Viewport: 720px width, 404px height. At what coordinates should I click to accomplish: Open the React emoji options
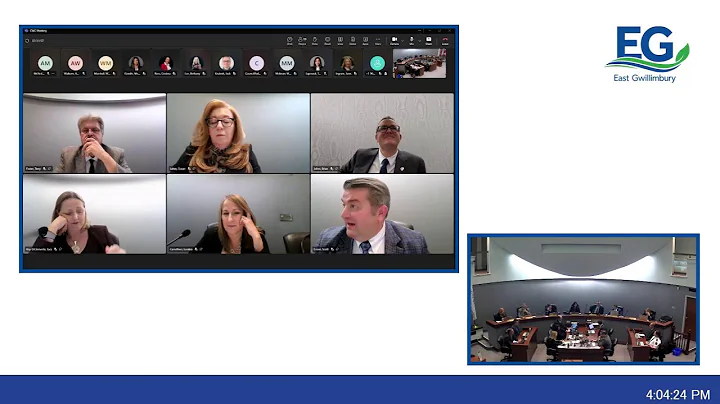327,41
